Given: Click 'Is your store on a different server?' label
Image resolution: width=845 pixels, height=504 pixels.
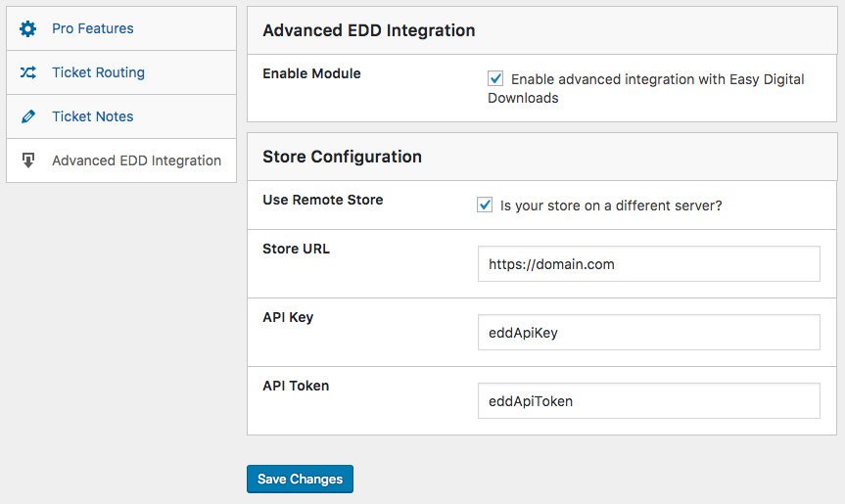Looking at the screenshot, I should click(611, 206).
